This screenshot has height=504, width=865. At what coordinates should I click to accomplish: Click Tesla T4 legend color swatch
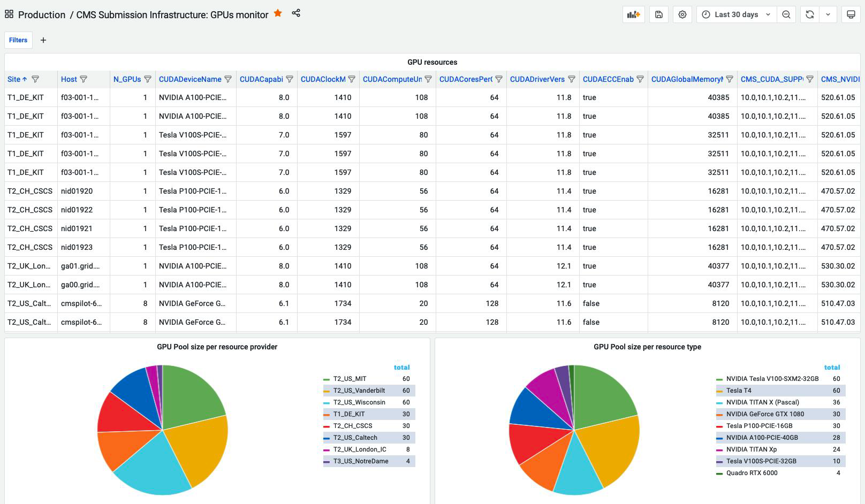click(719, 391)
